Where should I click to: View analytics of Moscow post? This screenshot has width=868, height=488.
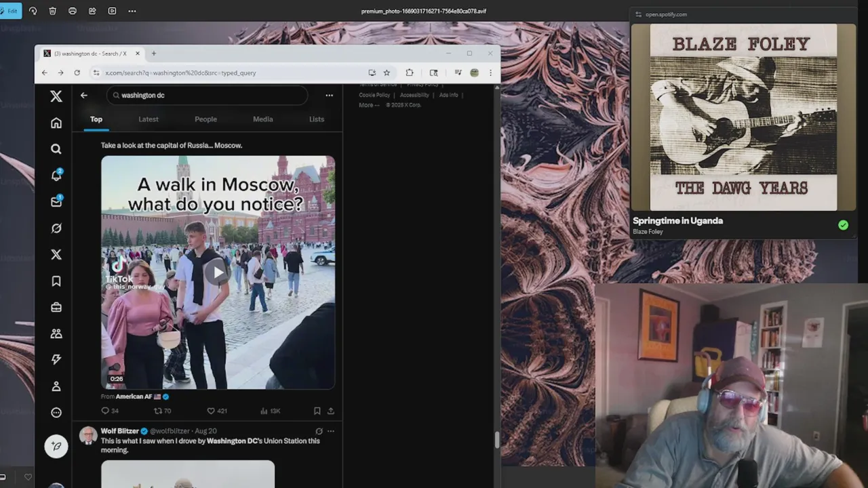point(270,411)
